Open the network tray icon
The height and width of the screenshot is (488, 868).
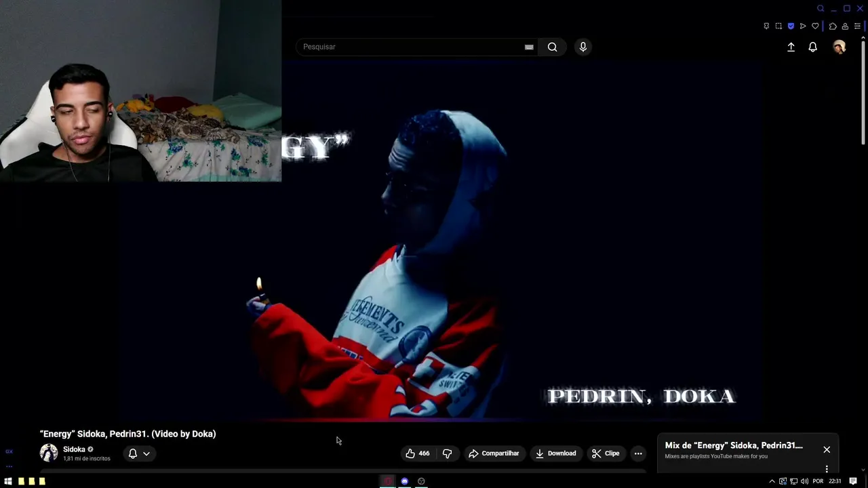click(793, 481)
